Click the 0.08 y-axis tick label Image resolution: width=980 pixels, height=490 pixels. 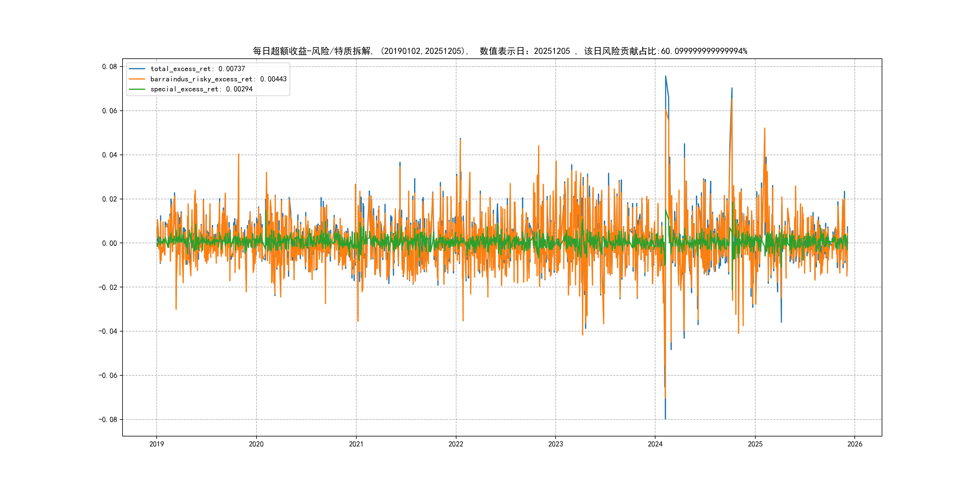[109, 67]
